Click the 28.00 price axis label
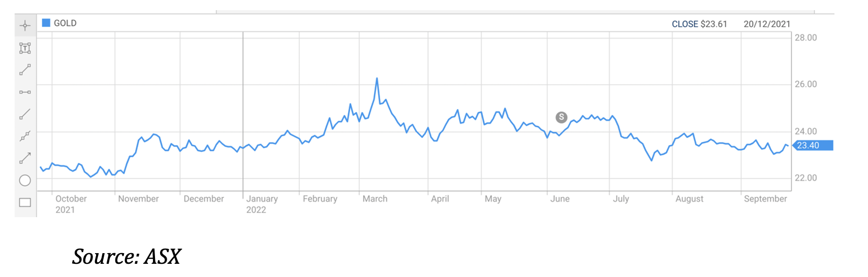The width and height of the screenshot is (868, 277). click(805, 38)
